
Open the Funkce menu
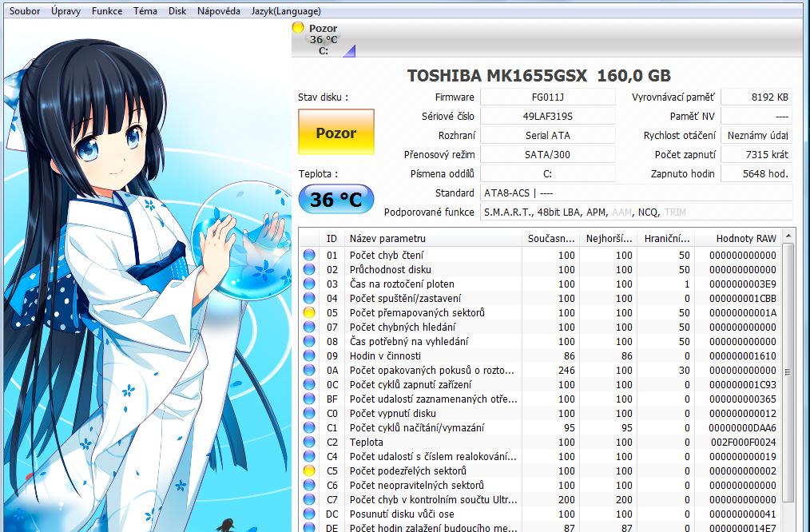(x=107, y=11)
